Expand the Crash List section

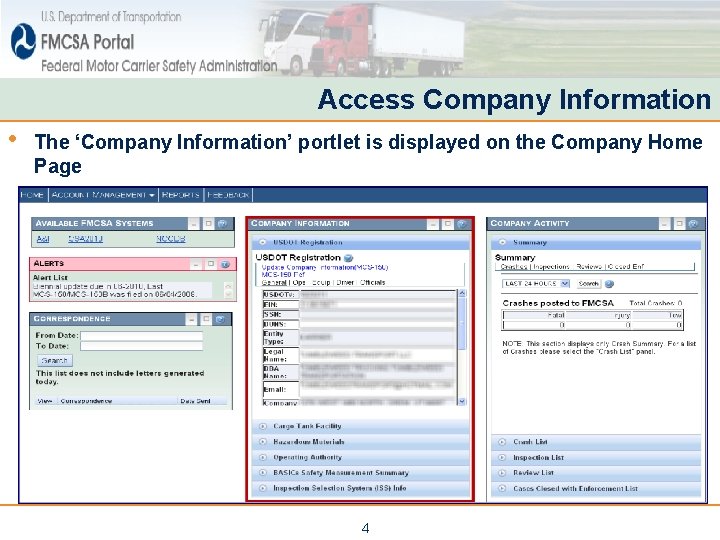point(502,442)
